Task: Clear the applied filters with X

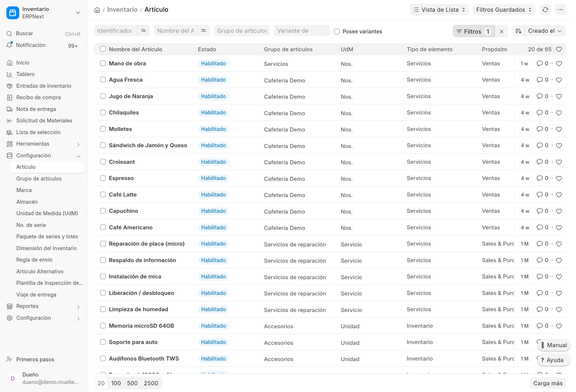Action: tap(501, 31)
